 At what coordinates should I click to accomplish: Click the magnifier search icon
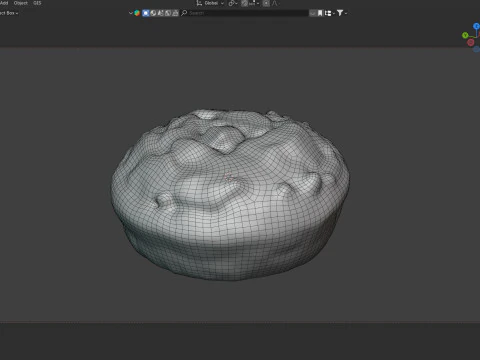pyautogui.click(x=184, y=13)
